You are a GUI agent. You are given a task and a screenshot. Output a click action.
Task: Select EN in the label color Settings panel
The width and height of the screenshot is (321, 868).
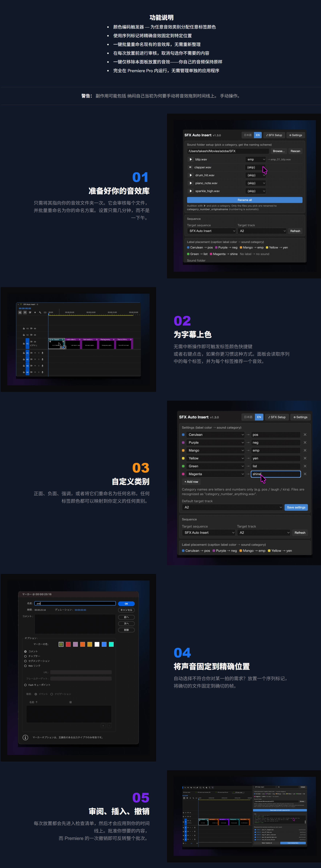pos(259,417)
